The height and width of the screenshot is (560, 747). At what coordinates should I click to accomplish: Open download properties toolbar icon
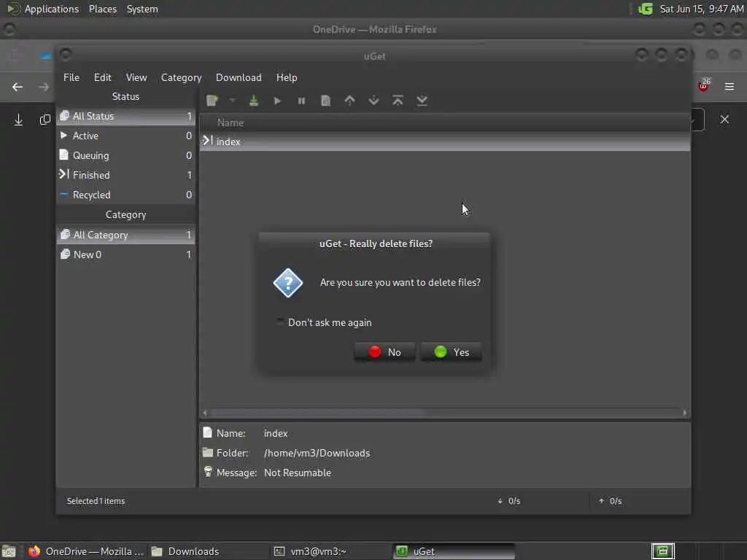point(326,101)
